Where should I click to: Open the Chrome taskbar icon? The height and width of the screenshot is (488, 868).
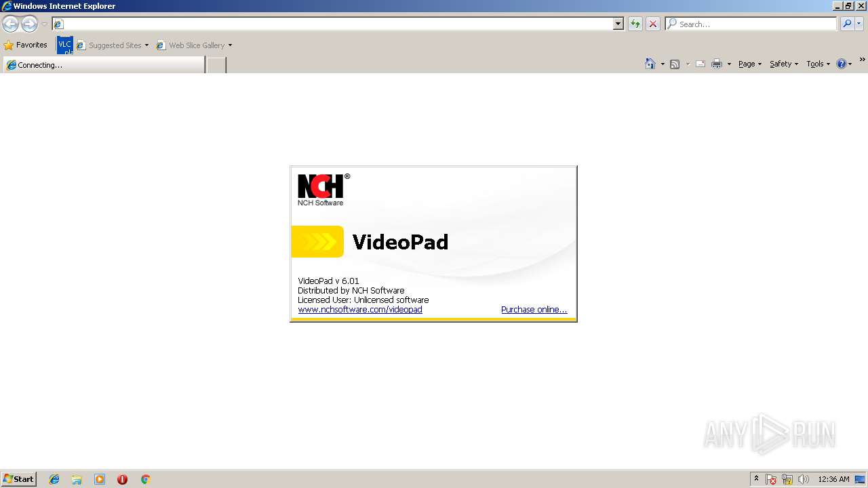click(x=145, y=479)
